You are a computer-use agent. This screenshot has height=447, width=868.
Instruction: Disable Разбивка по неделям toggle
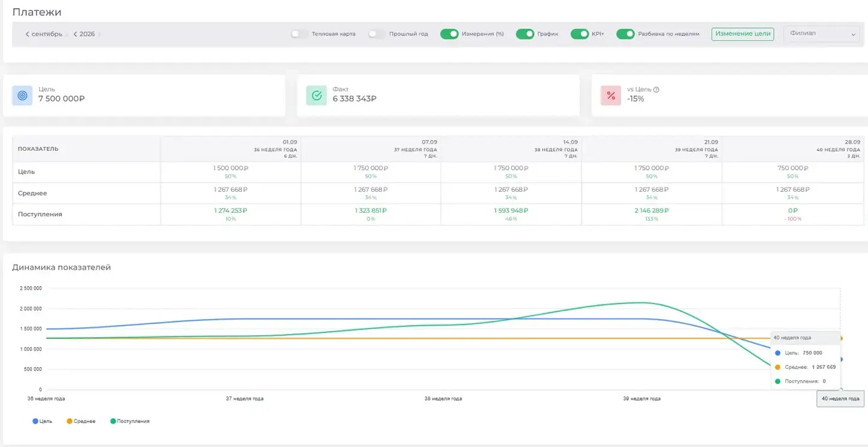point(626,34)
